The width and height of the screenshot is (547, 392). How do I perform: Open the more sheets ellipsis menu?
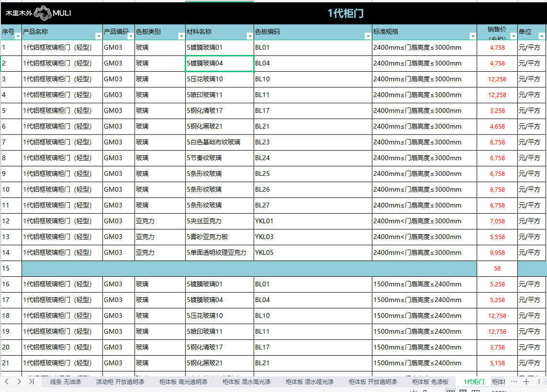coord(514,381)
